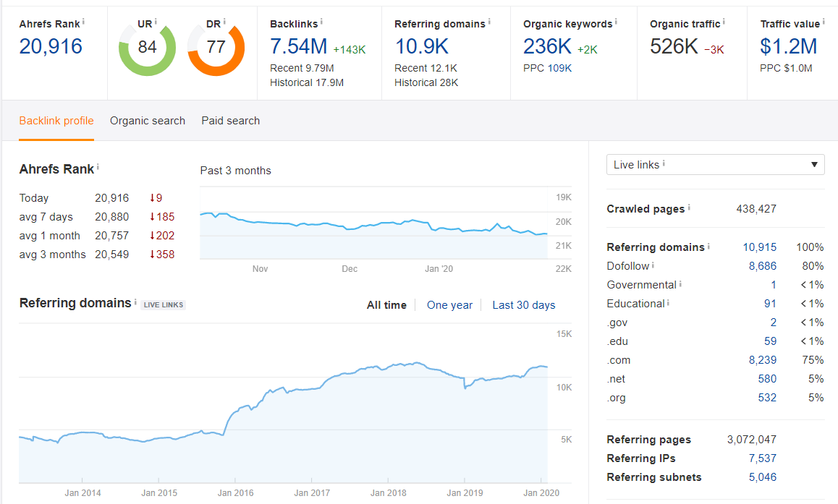Click info icon next to Organic traffic
This screenshot has width=838, height=504.
[x=724, y=22]
